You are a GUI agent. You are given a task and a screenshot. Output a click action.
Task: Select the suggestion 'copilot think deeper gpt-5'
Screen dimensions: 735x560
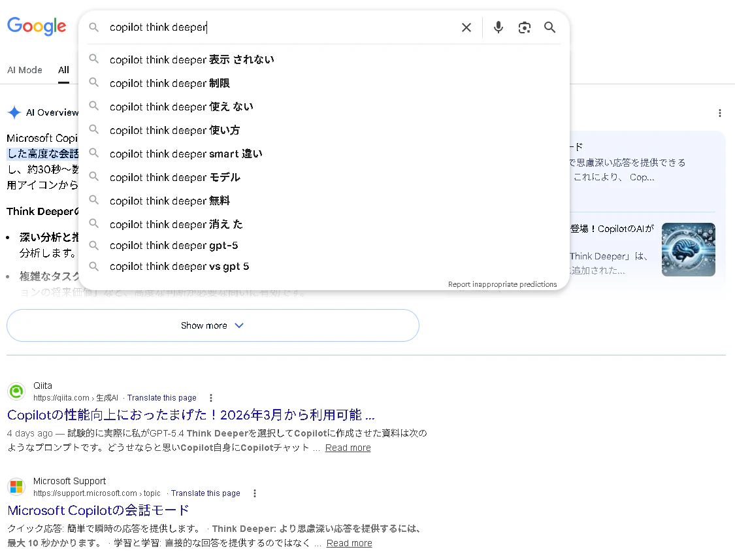pyautogui.click(x=174, y=246)
